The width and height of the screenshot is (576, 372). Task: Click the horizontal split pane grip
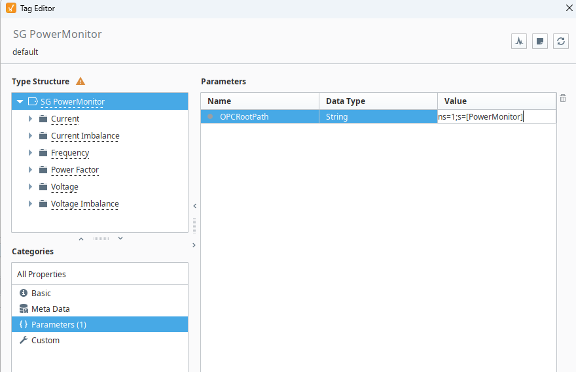(x=101, y=239)
